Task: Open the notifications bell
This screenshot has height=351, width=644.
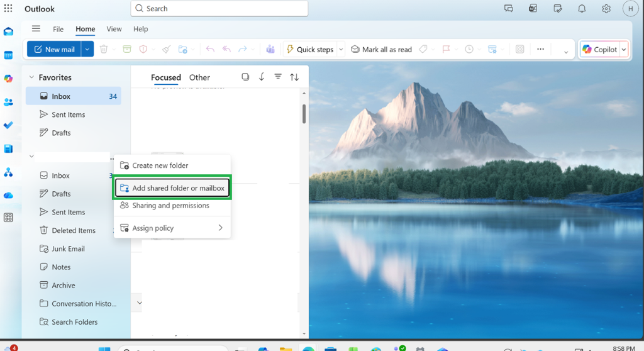Action: [x=582, y=9]
